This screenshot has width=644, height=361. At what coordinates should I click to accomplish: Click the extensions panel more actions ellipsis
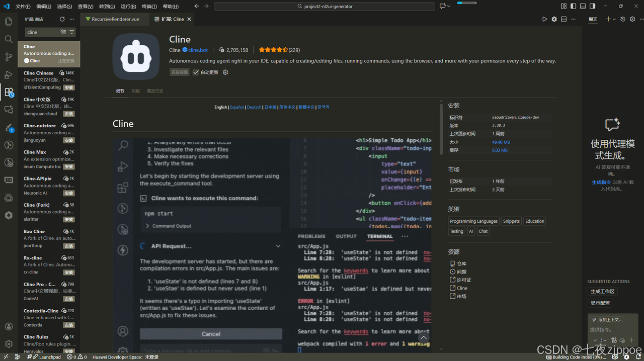tap(72, 19)
